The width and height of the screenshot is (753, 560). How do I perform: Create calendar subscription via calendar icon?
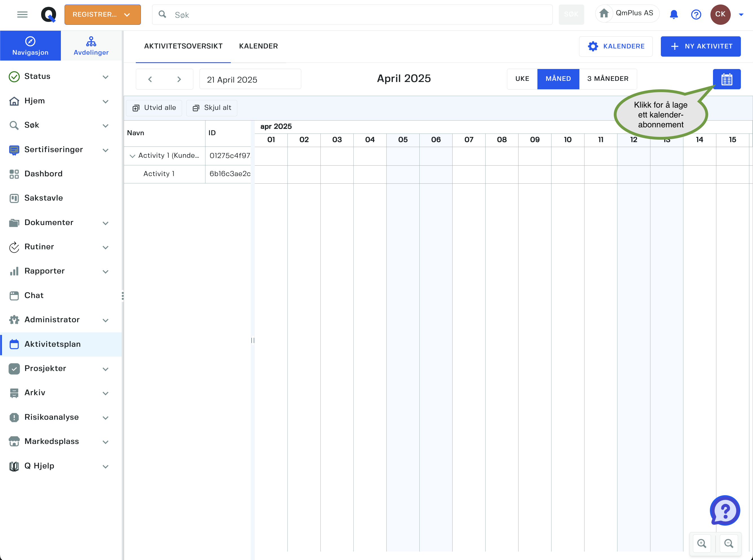[x=727, y=79]
